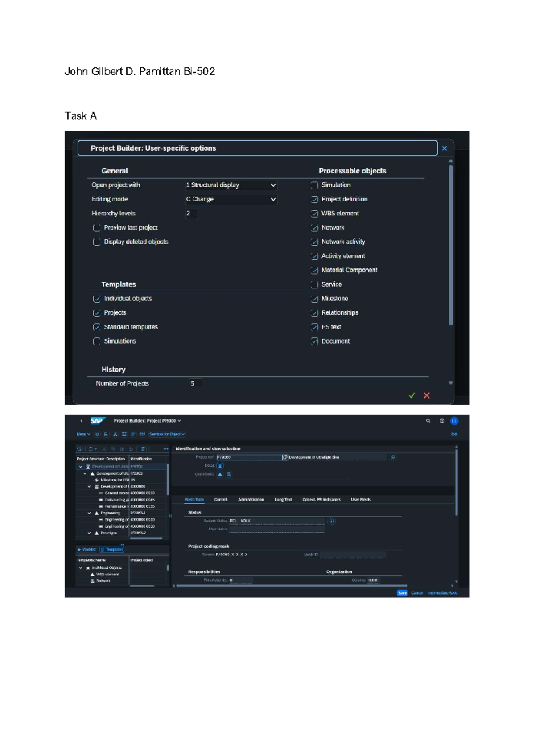Select the Basic Data tab

(194, 500)
